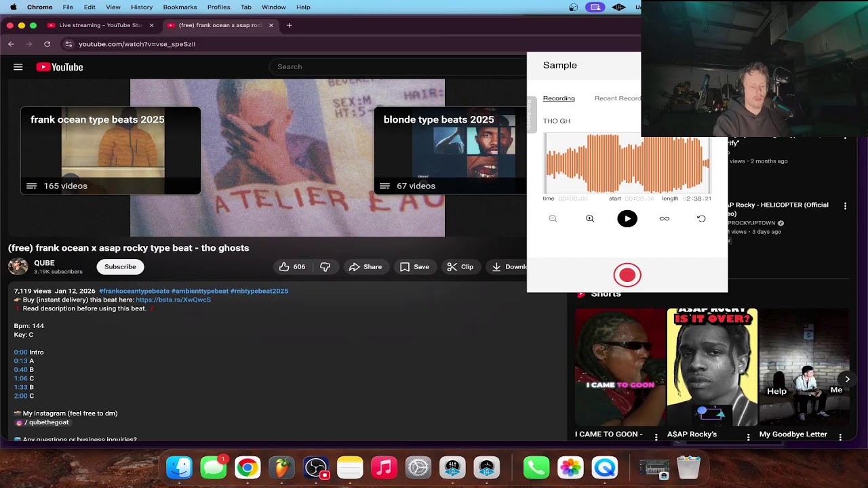The image size is (868, 488).
Task: Open options for My Goodbye Letter short
Action: tap(840, 438)
